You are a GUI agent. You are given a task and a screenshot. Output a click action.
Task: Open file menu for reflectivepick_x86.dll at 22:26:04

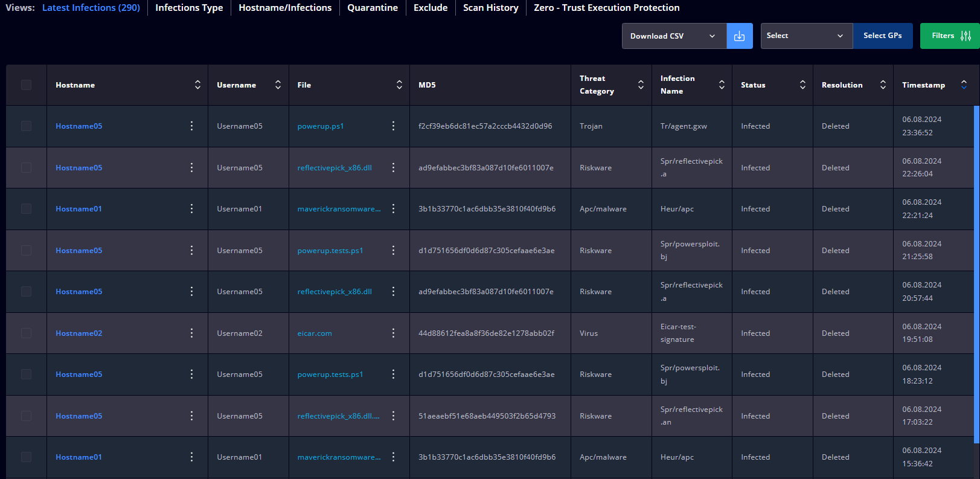click(393, 167)
